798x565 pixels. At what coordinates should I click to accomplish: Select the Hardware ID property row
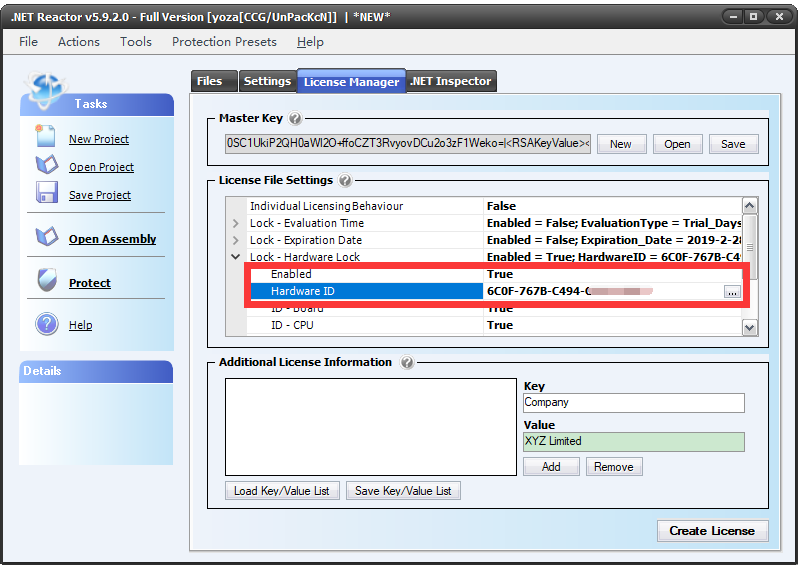[494, 291]
